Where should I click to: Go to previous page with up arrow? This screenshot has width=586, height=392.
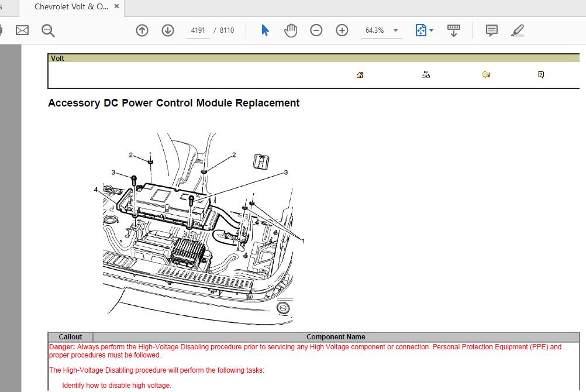(x=142, y=30)
